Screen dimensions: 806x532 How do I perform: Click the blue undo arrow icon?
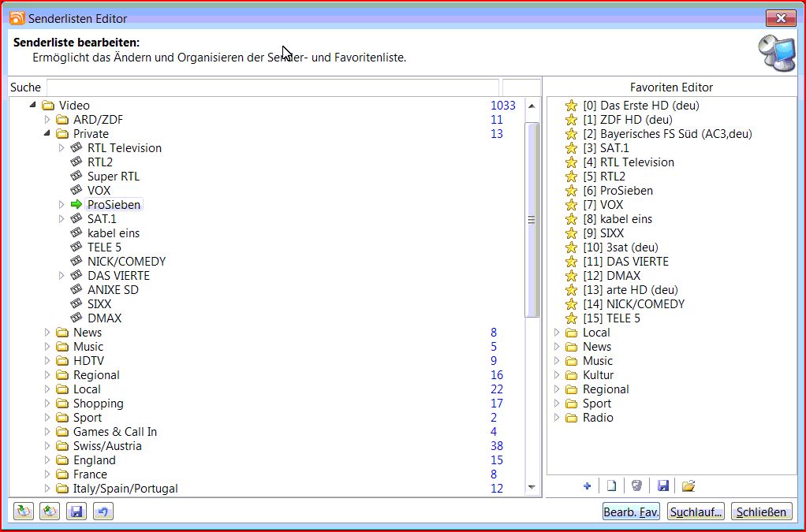[103, 512]
